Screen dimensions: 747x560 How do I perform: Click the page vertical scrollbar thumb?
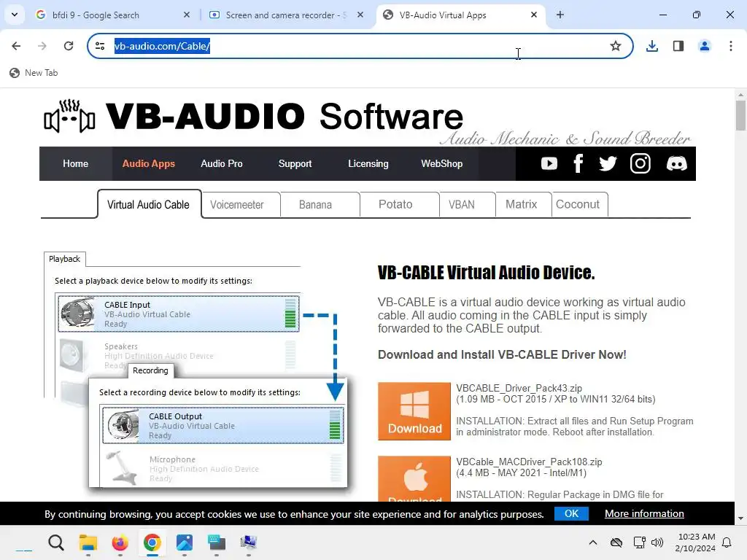pyautogui.click(x=740, y=116)
